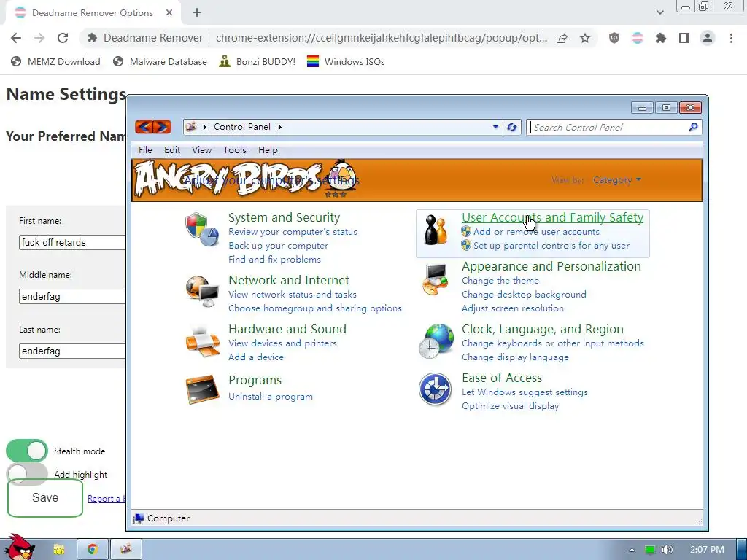Open the File menu
The height and width of the screenshot is (560, 747).
[145, 150]
